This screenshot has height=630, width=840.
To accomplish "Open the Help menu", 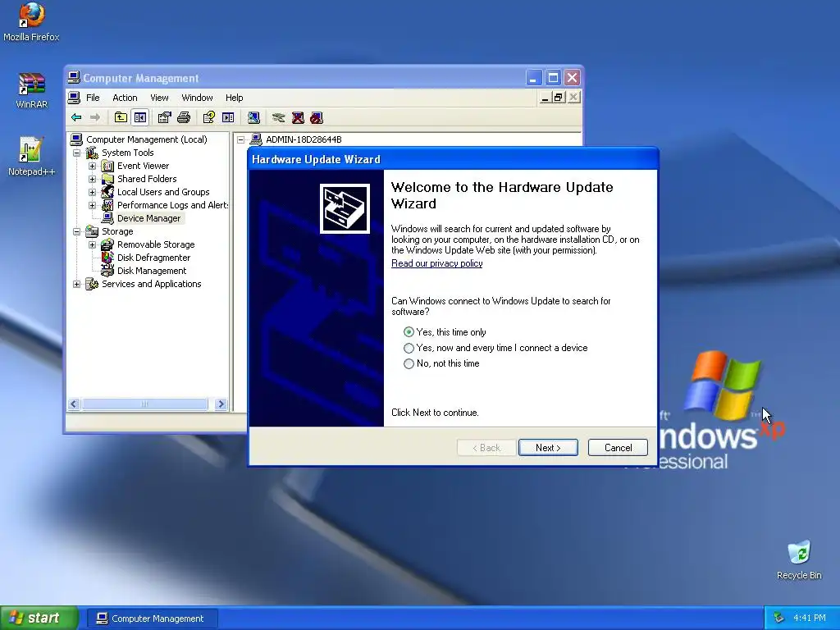I will [x=234, y=98].
